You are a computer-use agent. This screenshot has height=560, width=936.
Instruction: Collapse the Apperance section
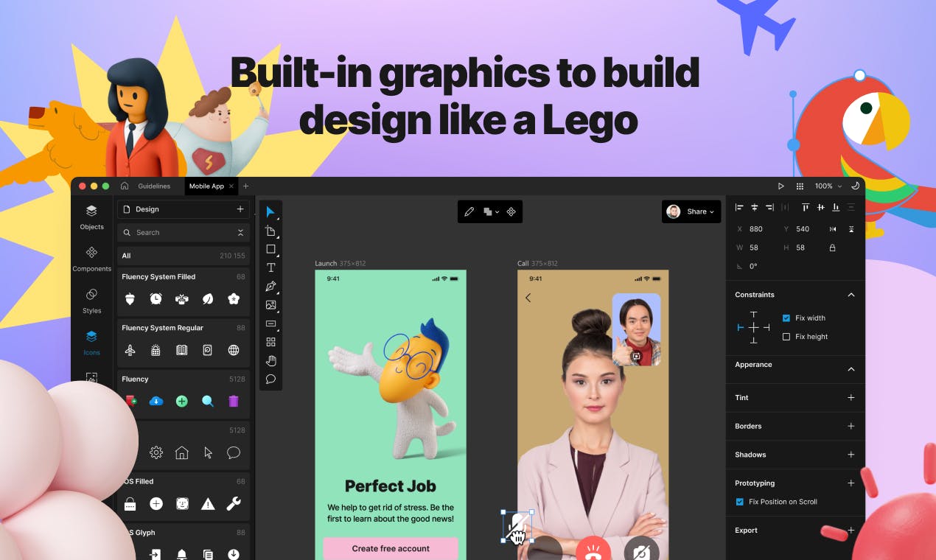click(x=851, y=368)
